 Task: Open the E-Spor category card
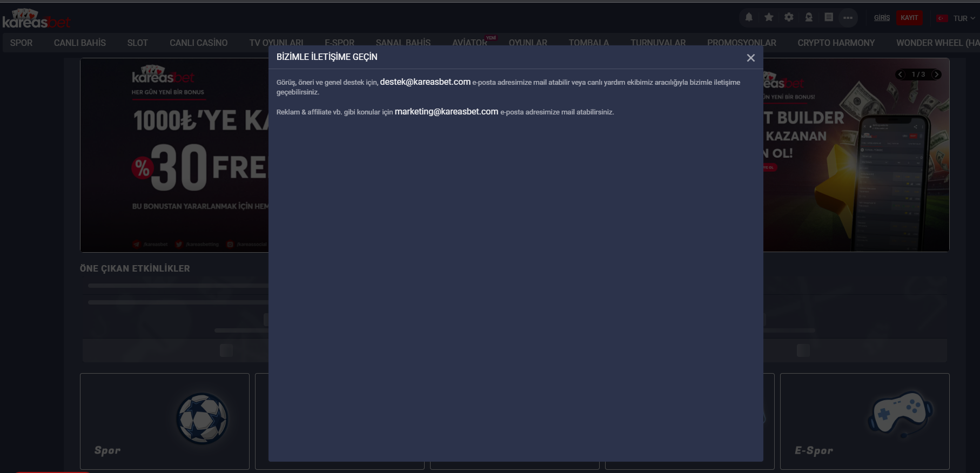[864, 421]
